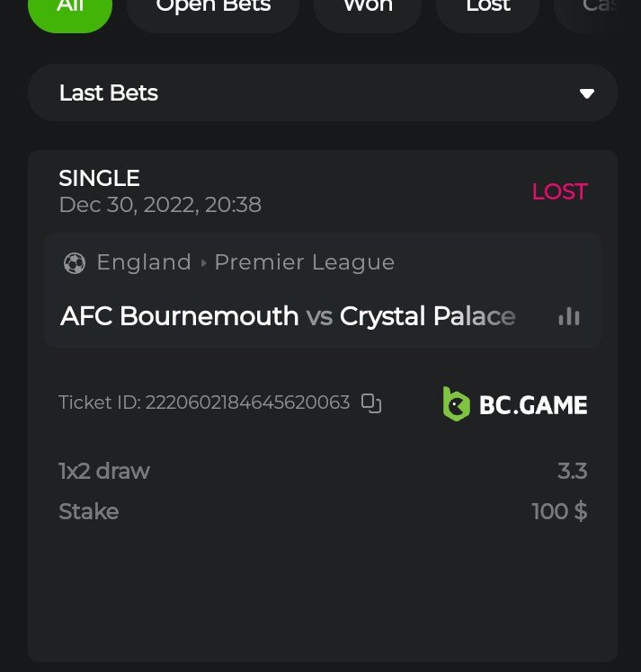The image size is (641, 672).
Task: Click the Crystal Palace team name
Action: pos(428,316)
